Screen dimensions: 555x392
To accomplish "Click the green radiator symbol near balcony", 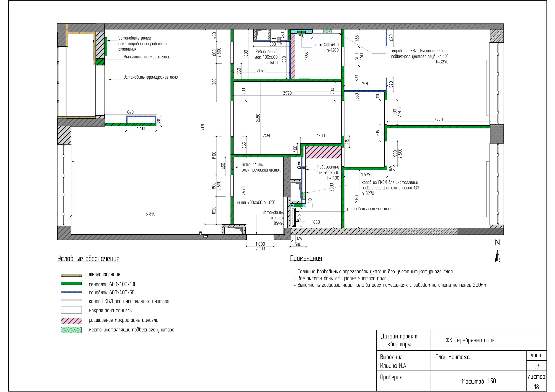I will pos(106,46).
